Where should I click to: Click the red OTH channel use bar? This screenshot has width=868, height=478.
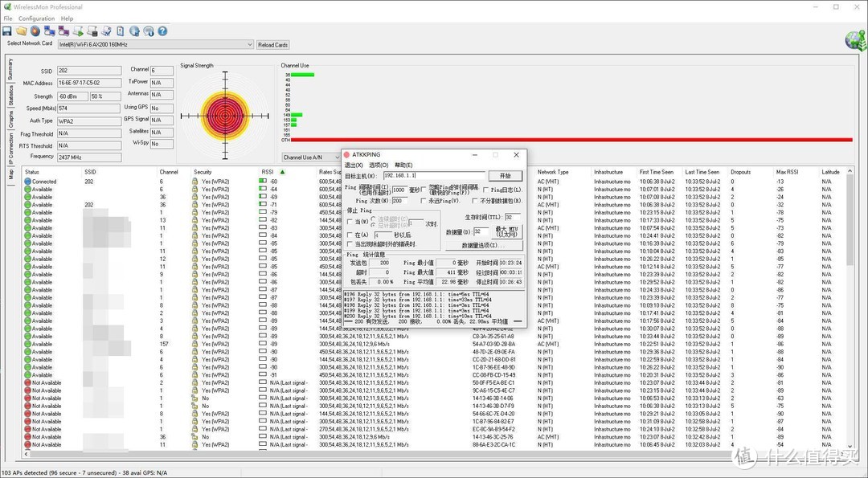571,140
